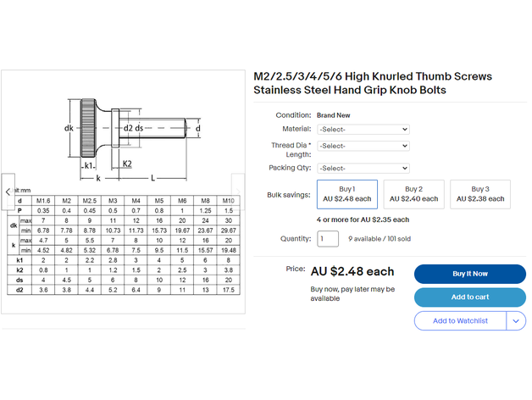Image resolution: width=532 pixels, height=400 pixels.
Task: Click the Add to cart button
Action: click(x=469, y=297)
